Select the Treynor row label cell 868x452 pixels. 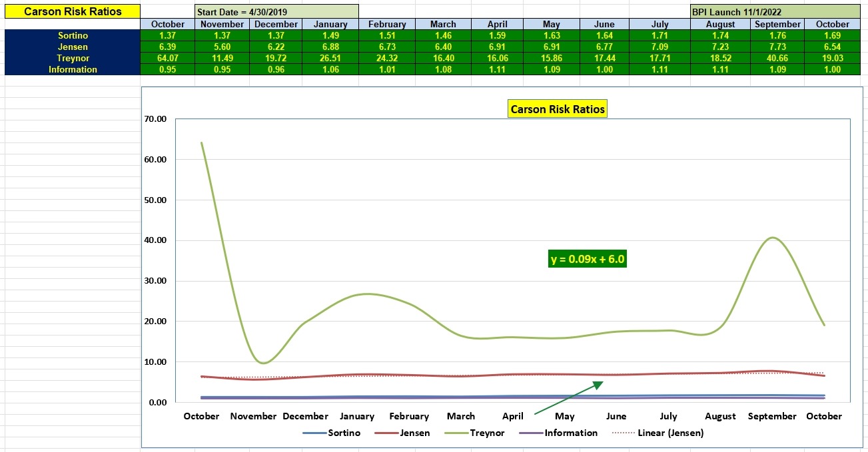(73, 58)
